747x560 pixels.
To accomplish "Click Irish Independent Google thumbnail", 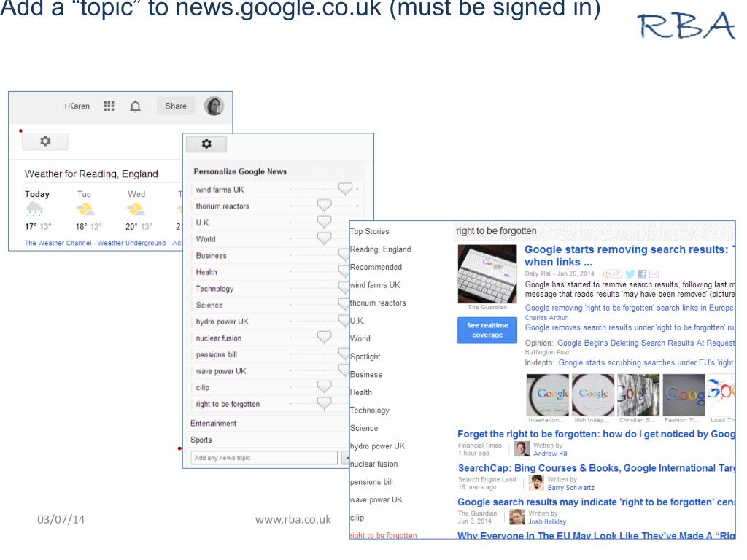I will click(x=593, y=395).
